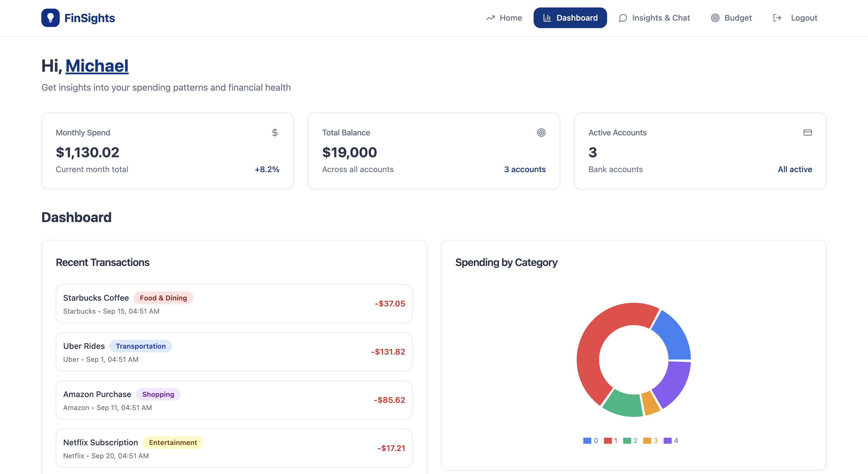The width and height of the screenshot is (868, 474).
Task: Click the 3 accounts link
Action: coord(525,170)
